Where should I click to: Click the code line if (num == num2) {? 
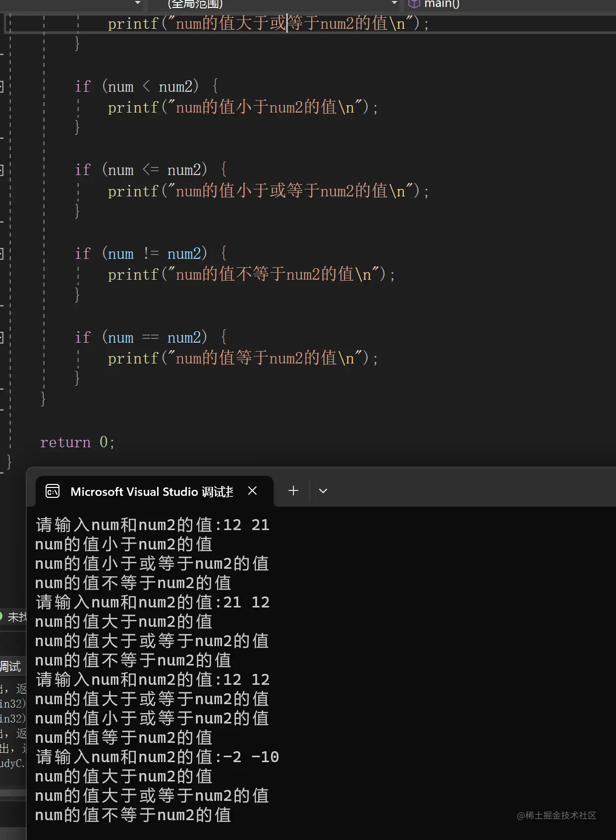pyautogui.click(x=151, y=338)
